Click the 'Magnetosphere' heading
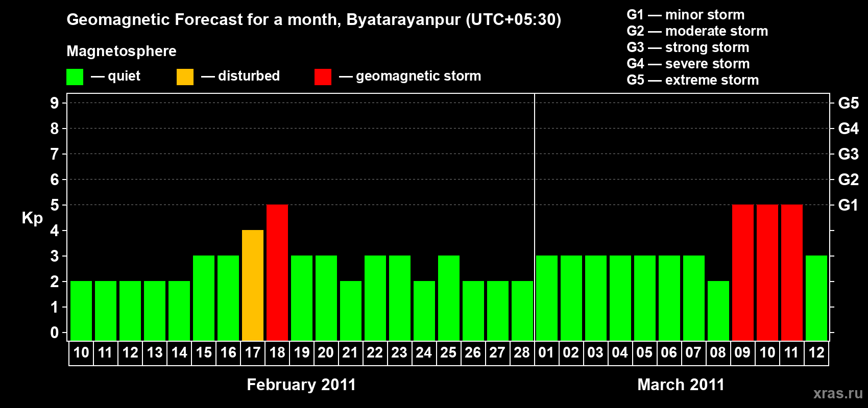The width and height of the screenshot is (868, 408). (x=122, y=52)
